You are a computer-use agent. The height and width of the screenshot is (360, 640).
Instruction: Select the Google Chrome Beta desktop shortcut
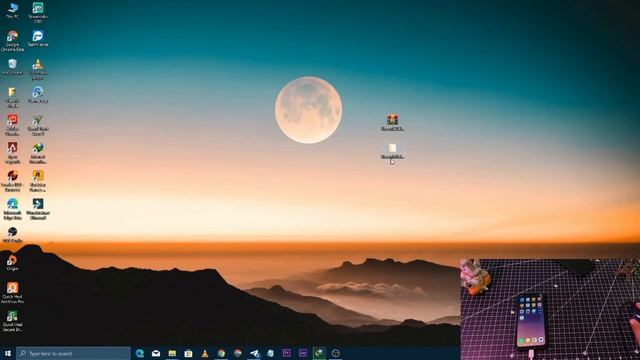point(12,41)
